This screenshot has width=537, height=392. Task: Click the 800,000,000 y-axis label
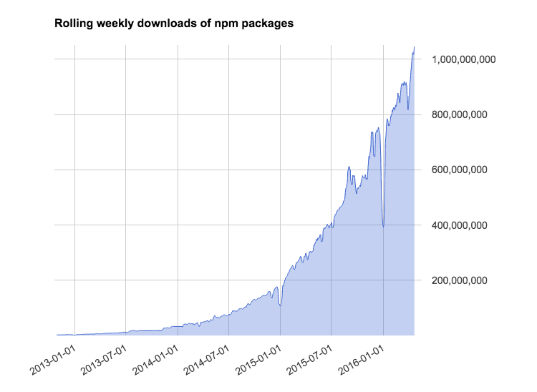click(459, 114)
